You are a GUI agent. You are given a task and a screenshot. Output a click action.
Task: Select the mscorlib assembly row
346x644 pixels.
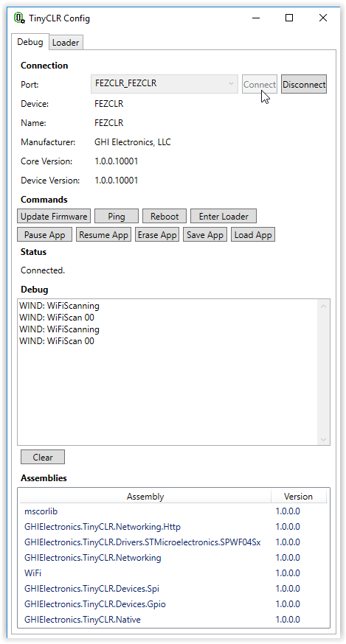(173, 511)
